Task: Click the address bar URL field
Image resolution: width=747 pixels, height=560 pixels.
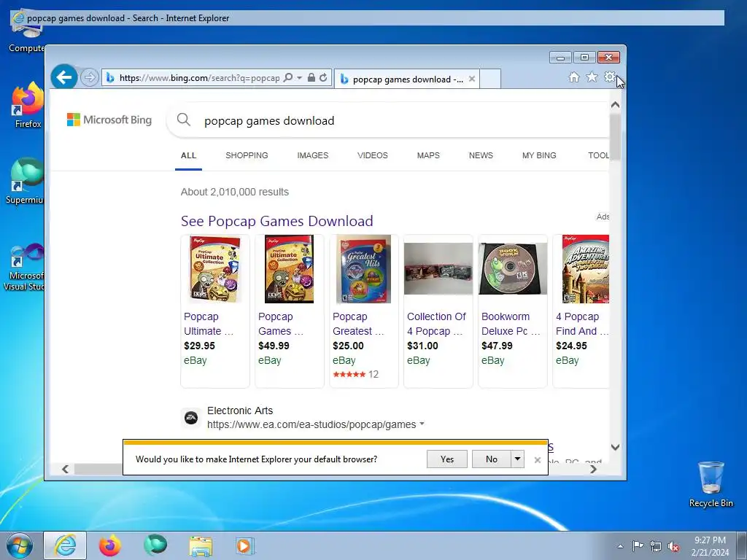Action: [199, 77]
